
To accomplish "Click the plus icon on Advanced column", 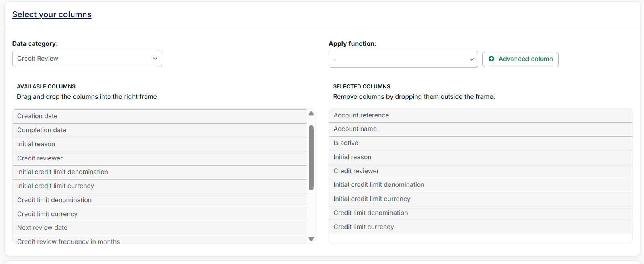I will 491,59.
